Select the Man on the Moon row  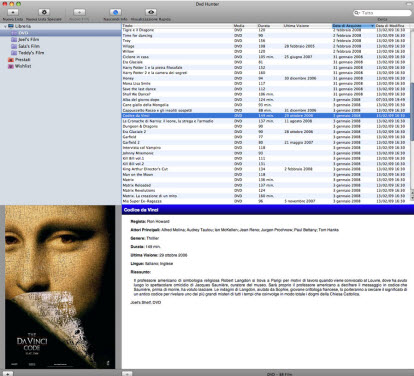pos(266,174)
